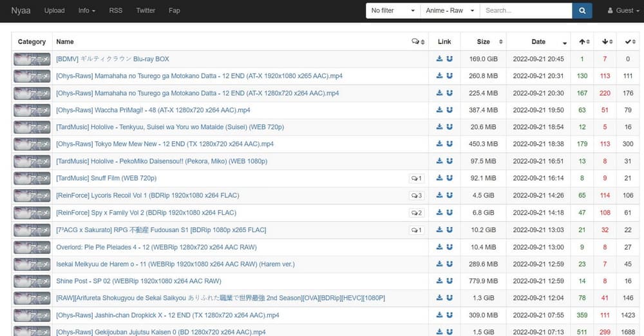This screenshot has height=336, width=644.
Task: Click anime category icon for Tokyo Mew Mew New
Action: point(32,144)
